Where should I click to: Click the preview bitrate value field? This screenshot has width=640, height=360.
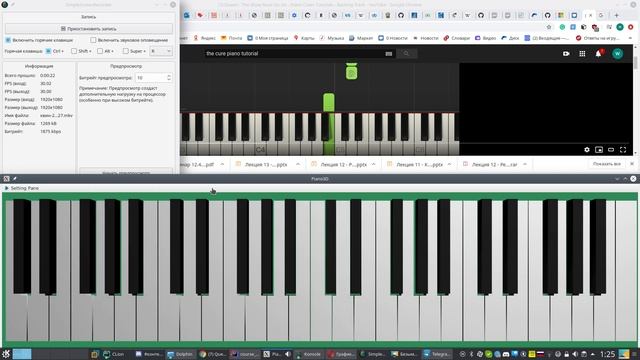click(151, 78)
